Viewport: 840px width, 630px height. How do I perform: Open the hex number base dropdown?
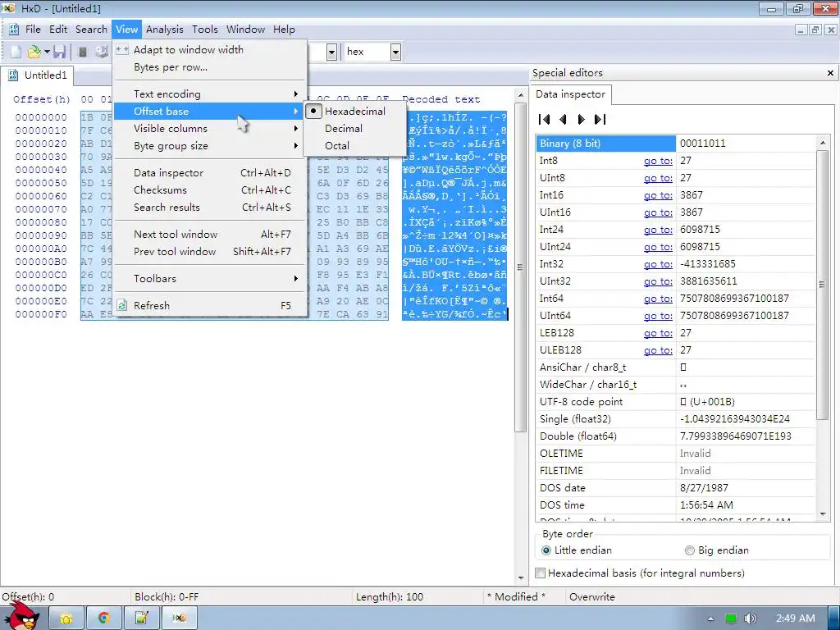[x=395, y=52]
